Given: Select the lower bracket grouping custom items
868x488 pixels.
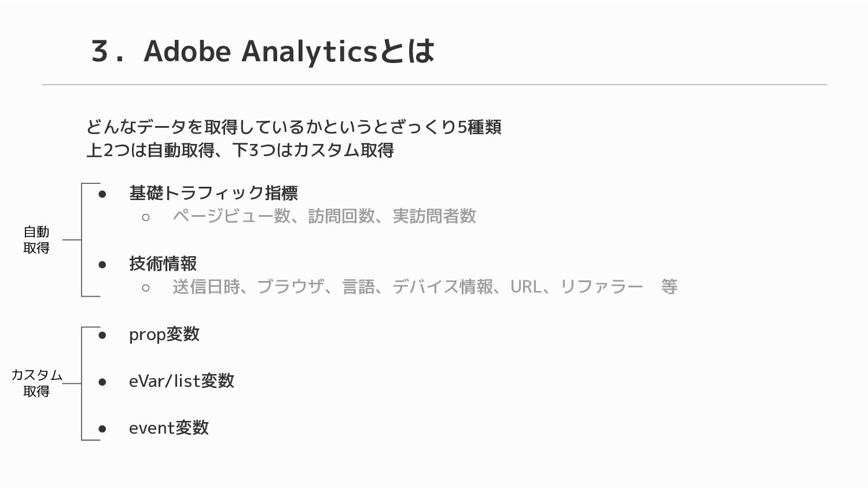Looking at the screenshot, I should (x=82, y=383).
